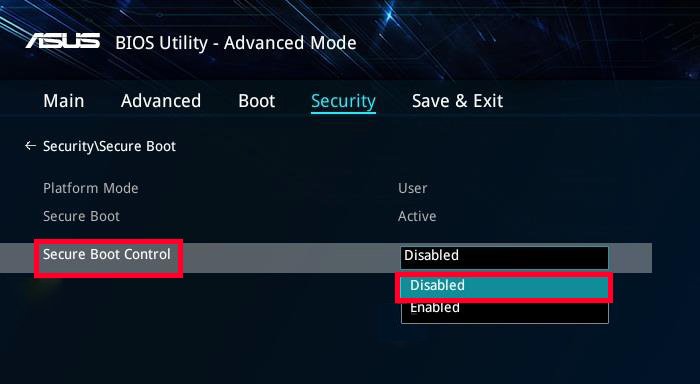Click the User value of Platform Mode
This screenshot has width=700, height=384.
(x=412, y=188)
